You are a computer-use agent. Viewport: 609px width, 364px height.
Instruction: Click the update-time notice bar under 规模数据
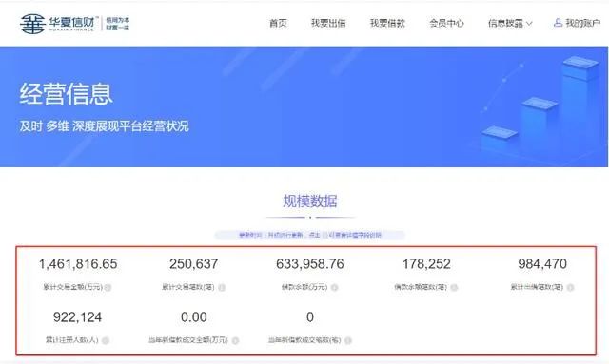click(x=310, y=235)
